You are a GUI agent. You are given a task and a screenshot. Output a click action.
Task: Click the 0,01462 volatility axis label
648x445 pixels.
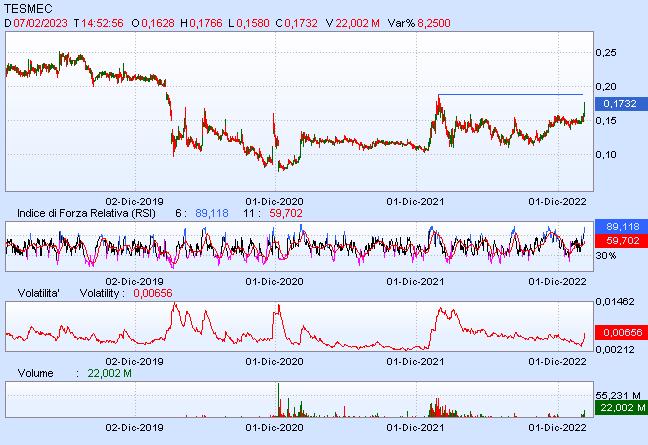point(615,302)
